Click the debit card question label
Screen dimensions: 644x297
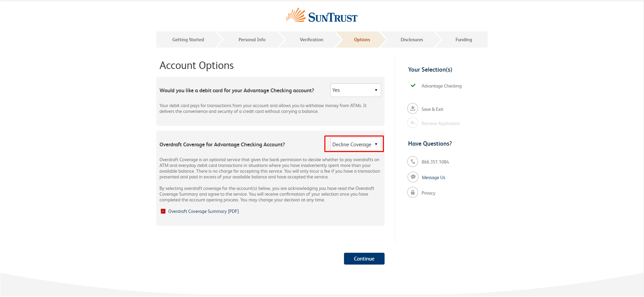(x=237, y=91)
